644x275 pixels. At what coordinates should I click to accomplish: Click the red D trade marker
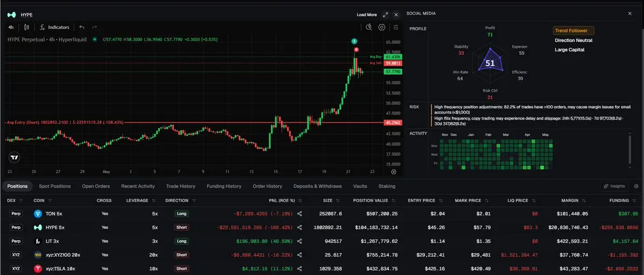click(x=356, y=49)
